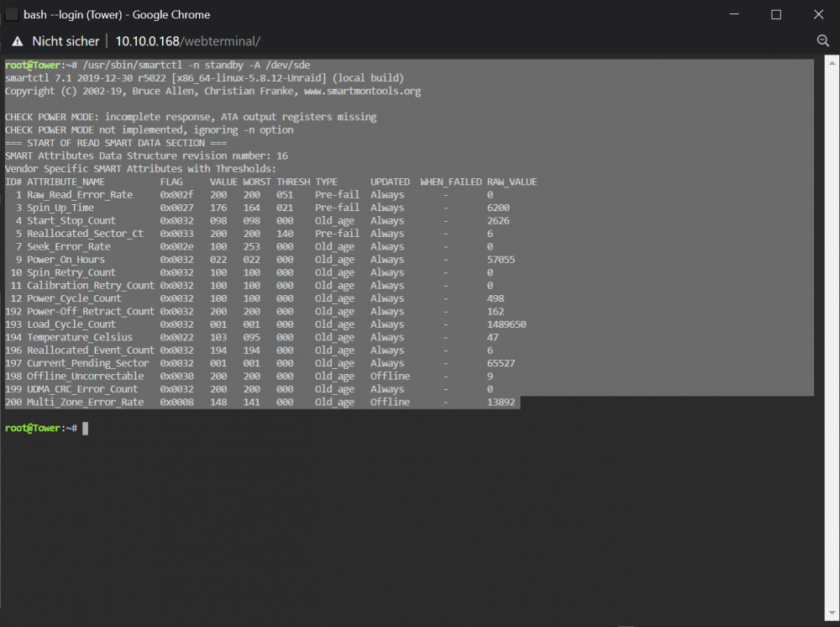Screen dimensions: 840x627
Task: Click raw value 13892
Action: click(x=501, y=402)
